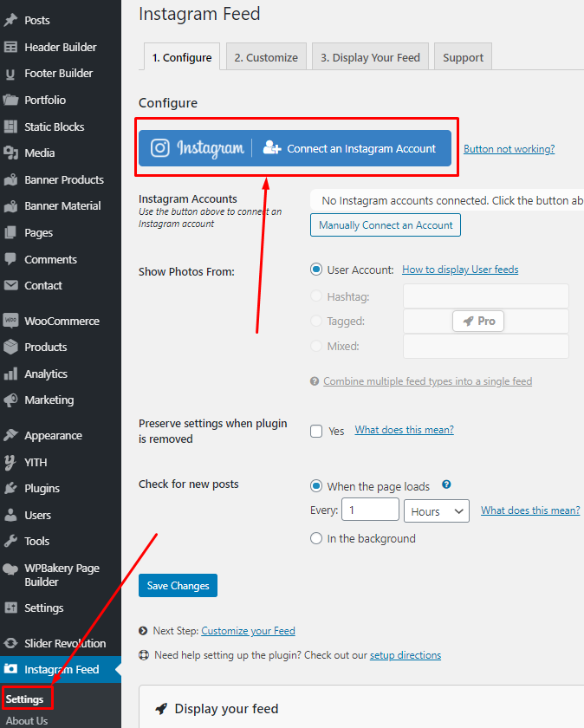
Task: Switch to the 1. Configure tab
Action: tap(181, 57)
